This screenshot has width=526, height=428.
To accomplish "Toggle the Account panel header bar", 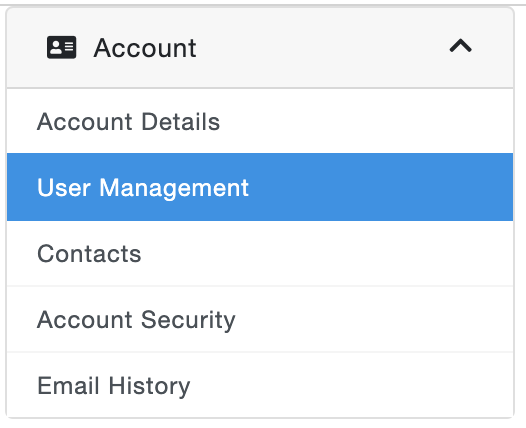I will [260, 48].
